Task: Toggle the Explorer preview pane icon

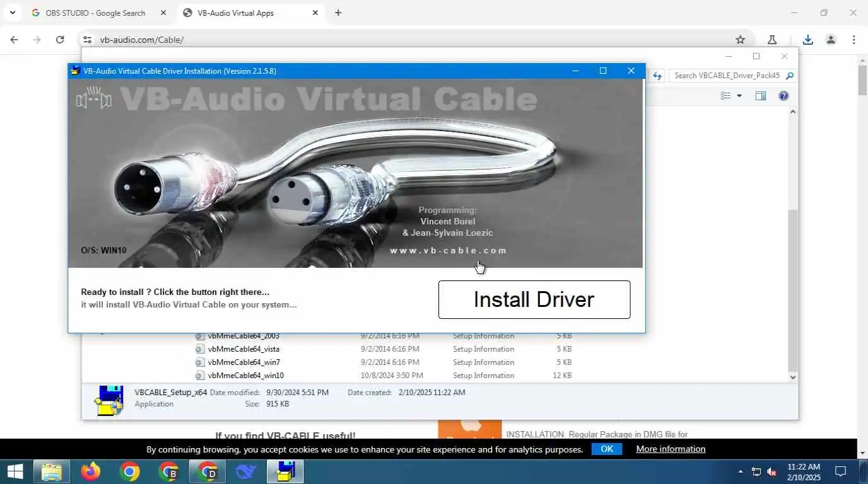Action: tap(761, 96)
